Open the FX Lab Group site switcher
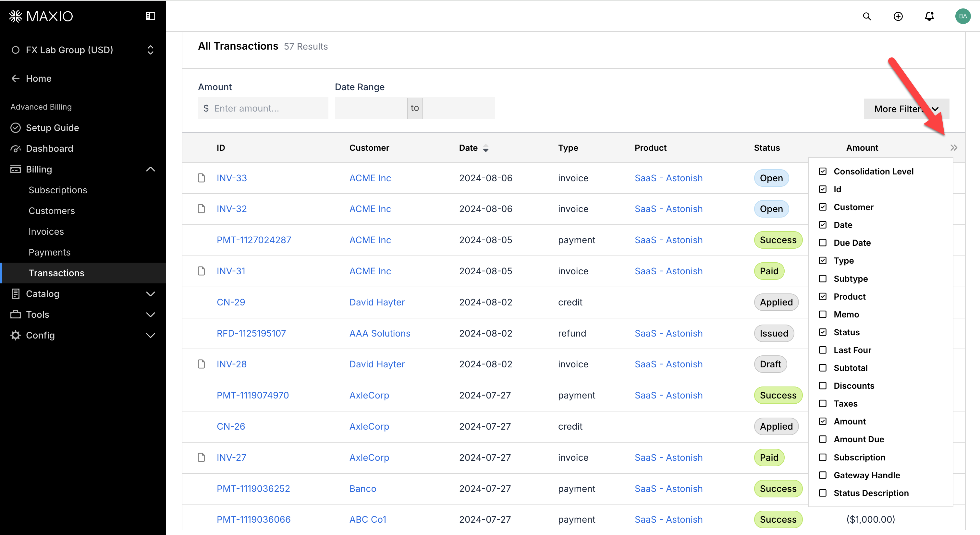980x535 pixels. [150, 50]
